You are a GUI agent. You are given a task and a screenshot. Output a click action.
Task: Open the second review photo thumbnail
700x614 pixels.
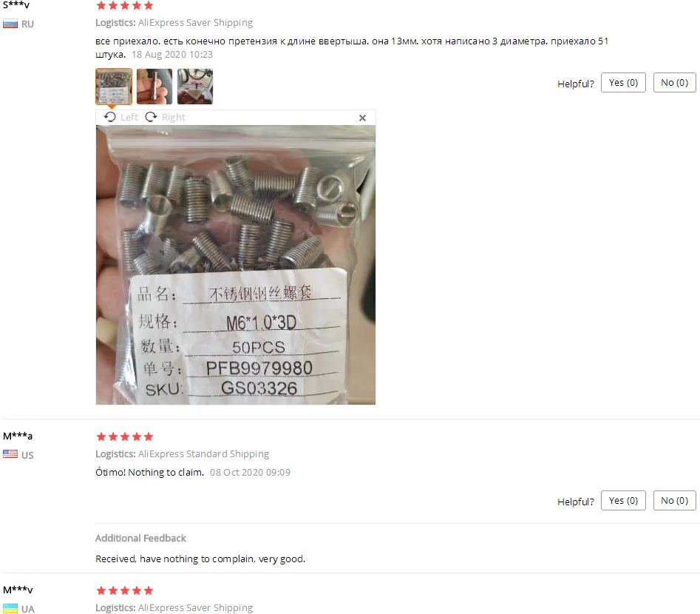154,87
